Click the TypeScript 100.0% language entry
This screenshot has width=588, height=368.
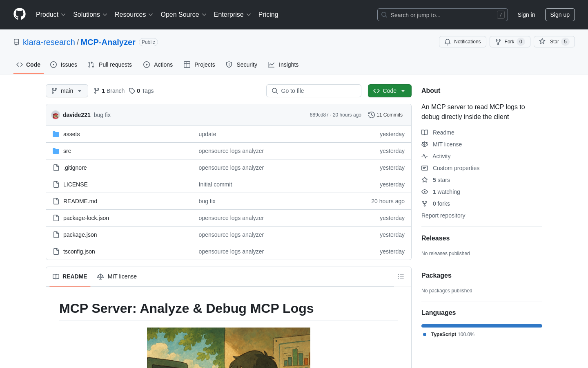point(449,334)
